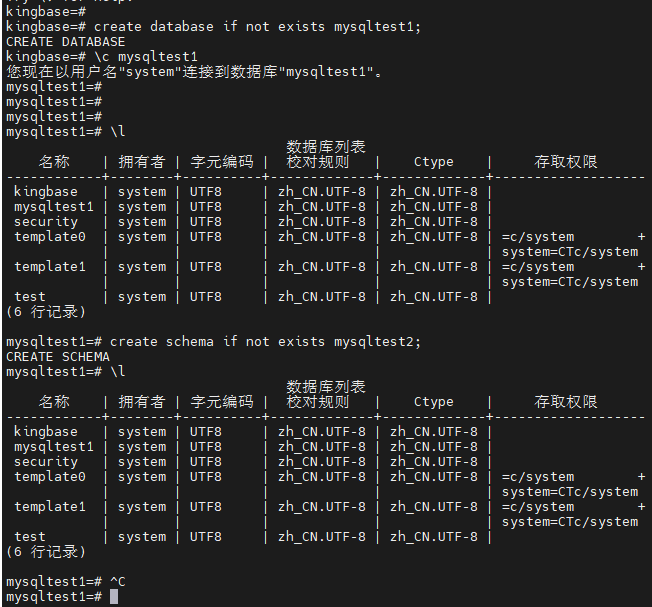Click the "拥有者" header in the second table
This screenshot has width=652, height=607.
click(x=141, y=402)
